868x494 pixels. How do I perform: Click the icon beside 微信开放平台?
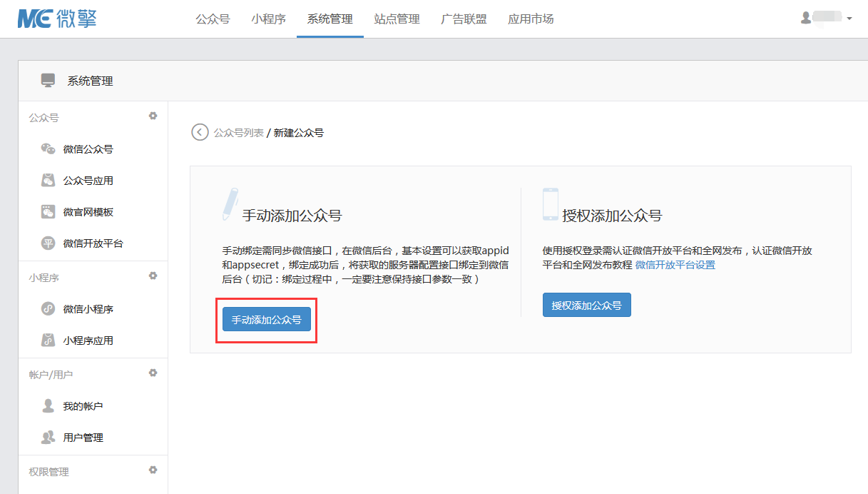click(x=48, y=243)
